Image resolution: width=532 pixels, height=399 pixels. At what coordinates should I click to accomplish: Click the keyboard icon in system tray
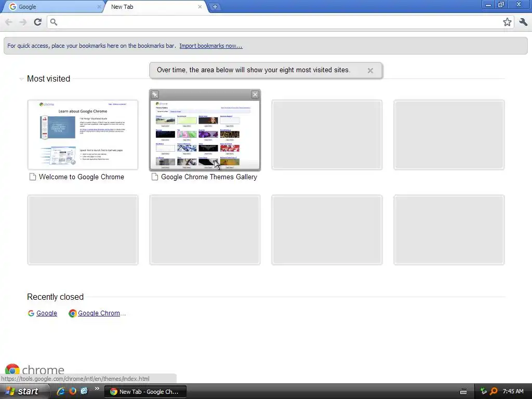tap(463, 392)
